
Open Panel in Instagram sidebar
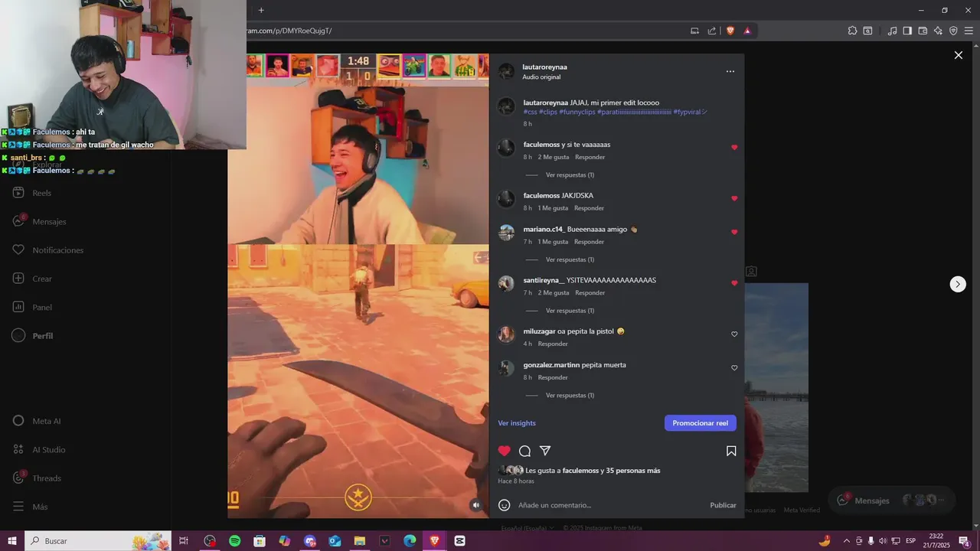[32, 307]
